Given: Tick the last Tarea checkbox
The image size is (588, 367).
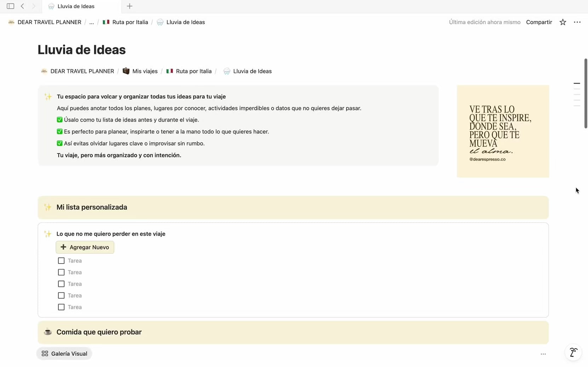Looking at the screenshot, I should pyautogui.click(x=61, y=307).
